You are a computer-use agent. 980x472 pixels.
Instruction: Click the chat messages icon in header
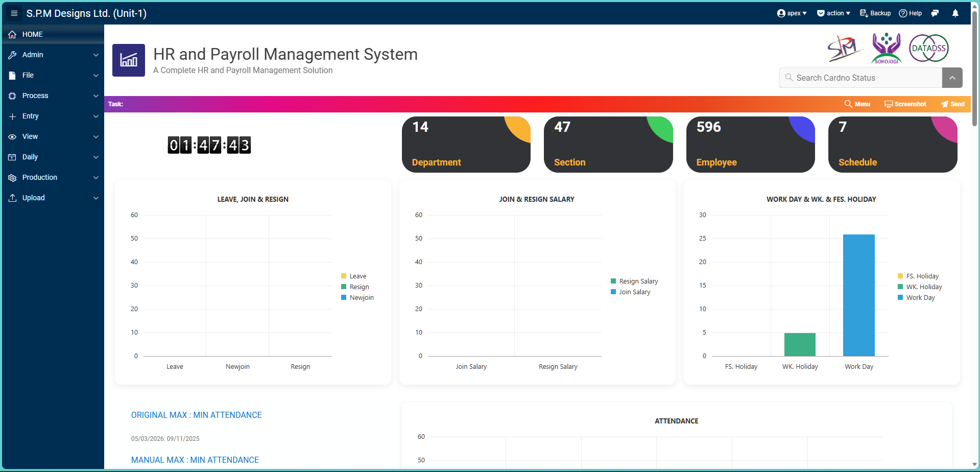pyautogui.click(x=935, y=13)
